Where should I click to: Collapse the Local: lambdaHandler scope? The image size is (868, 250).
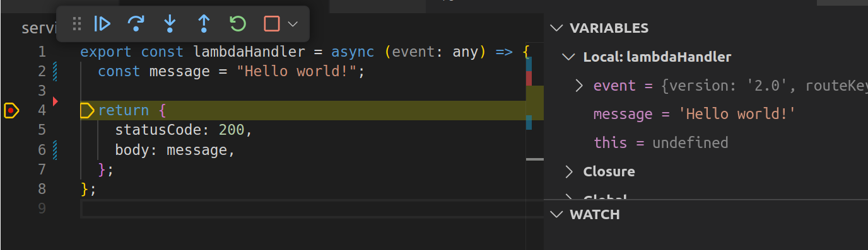pos(570,57)
